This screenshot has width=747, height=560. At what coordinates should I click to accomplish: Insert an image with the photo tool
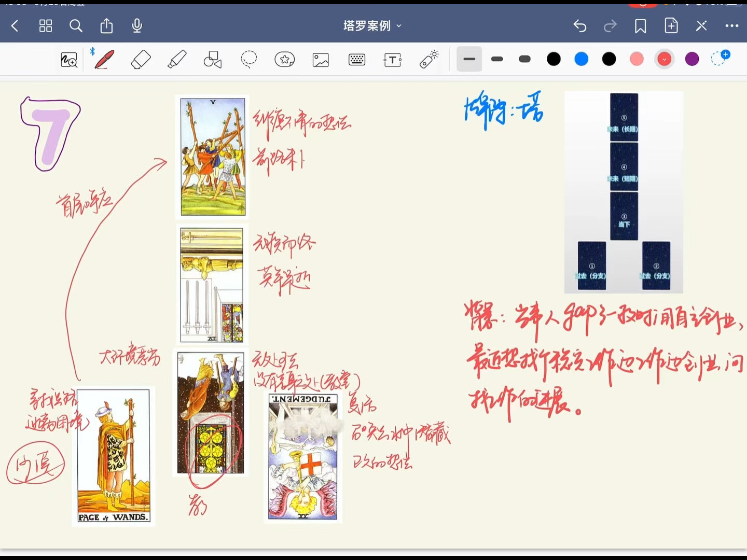(321, 60)
